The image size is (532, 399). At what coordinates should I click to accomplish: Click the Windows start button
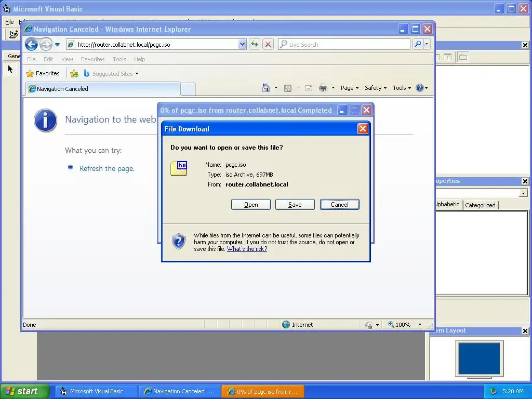[24, 391]
